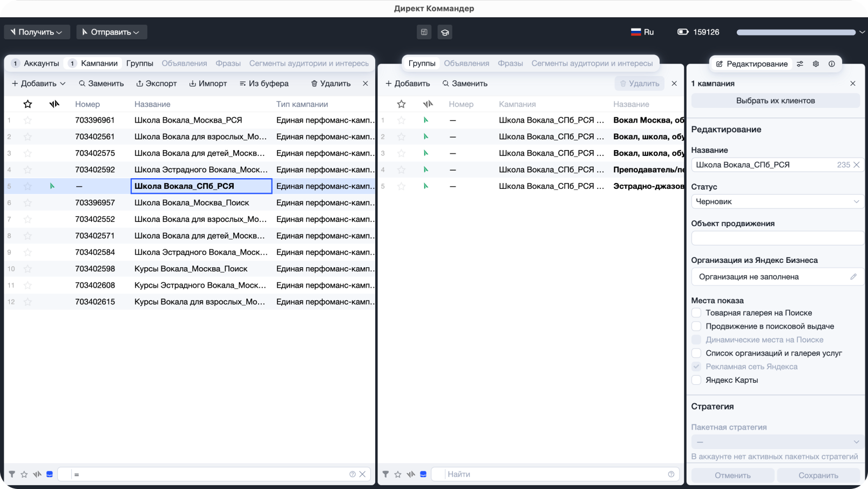The height and width of the screenshot is (489, 868).
Task: Clear campaigns filter field with X icon
Action: [x=363, y=474]
